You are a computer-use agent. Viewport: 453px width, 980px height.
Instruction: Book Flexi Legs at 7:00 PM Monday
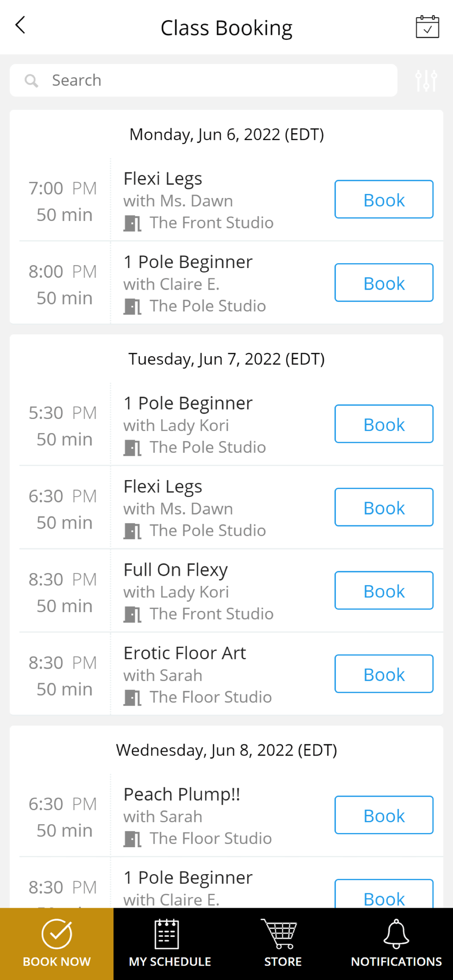[384, 199]
